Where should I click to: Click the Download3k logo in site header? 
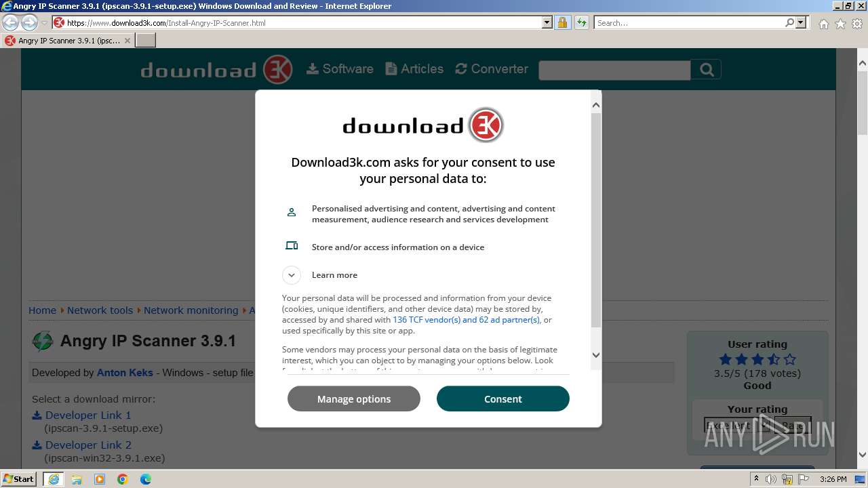coord(216,70)
